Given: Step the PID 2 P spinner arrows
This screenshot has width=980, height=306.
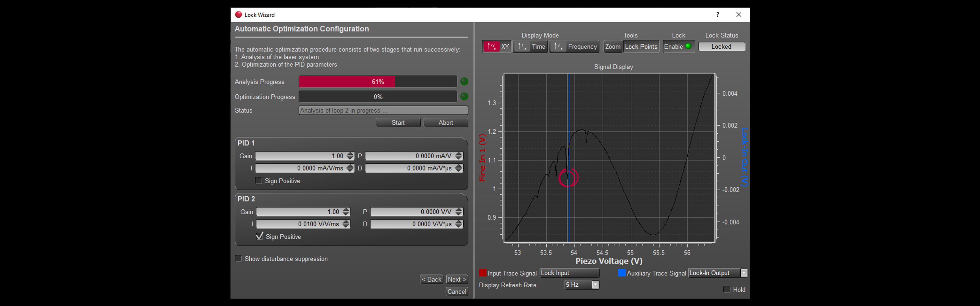Looking at the screenshot, I should coord(458,212).
